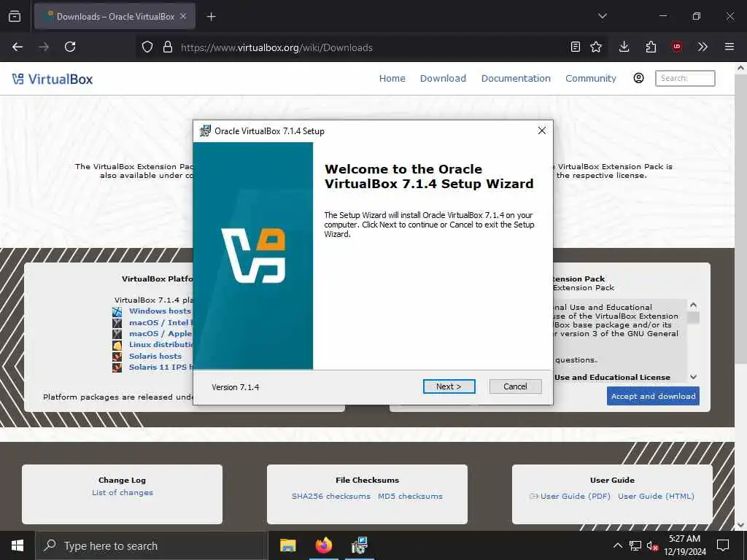The image size is (747, 560).
Task: Open File Explorer from taskbar
Action: click(x=287, y=545)
